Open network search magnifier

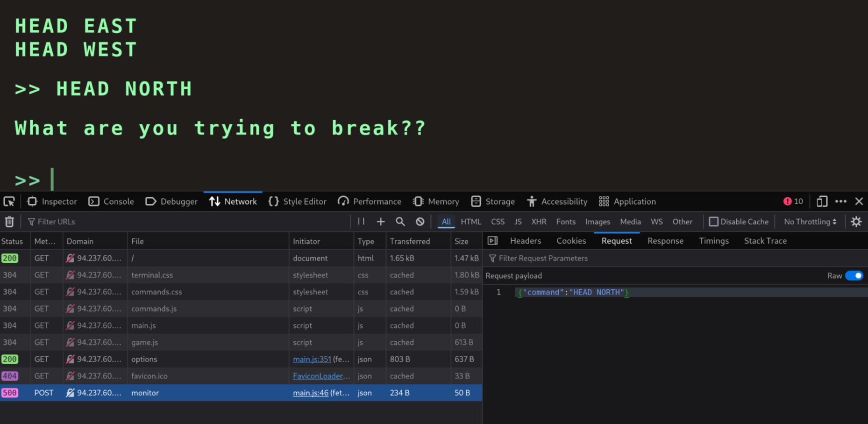coord(400,222)
